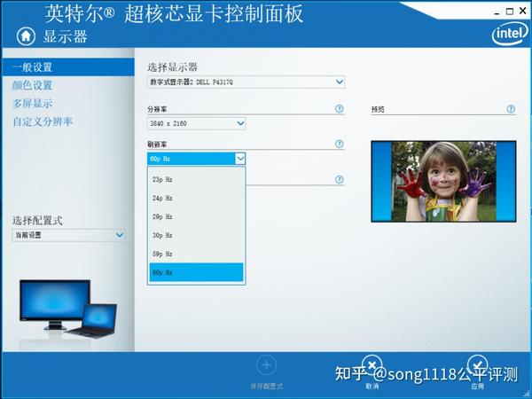The image size is (532, 399).
Task: Open help icon beside 预览 preview
Action: tap(511, 109)
